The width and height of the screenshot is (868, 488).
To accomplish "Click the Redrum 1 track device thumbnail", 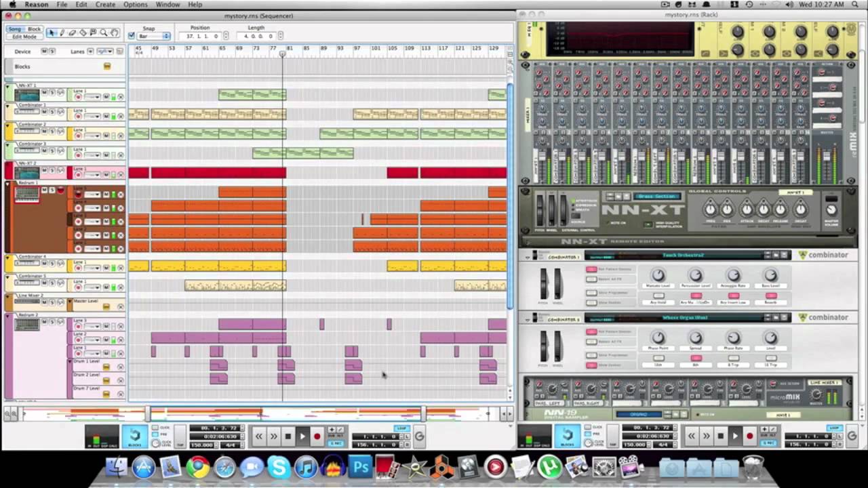I will [27, 195].
